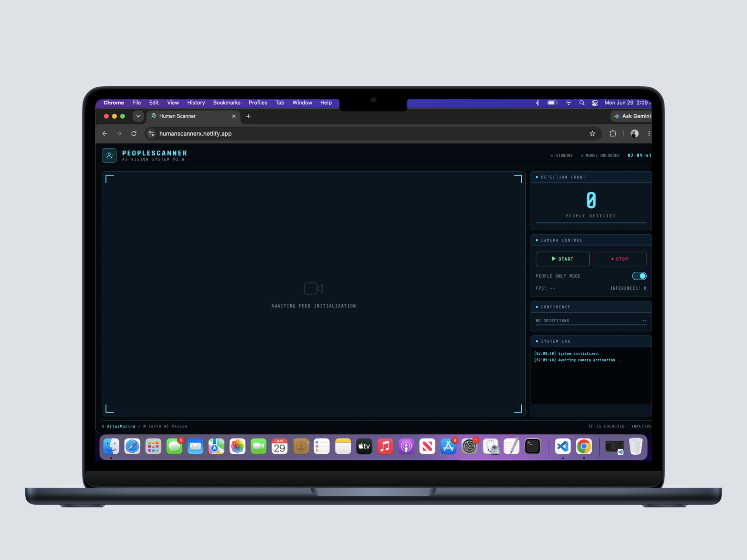Toggle People Only Mode switch
The width and height of the screenshot is (747, 560).
(639, 276)
